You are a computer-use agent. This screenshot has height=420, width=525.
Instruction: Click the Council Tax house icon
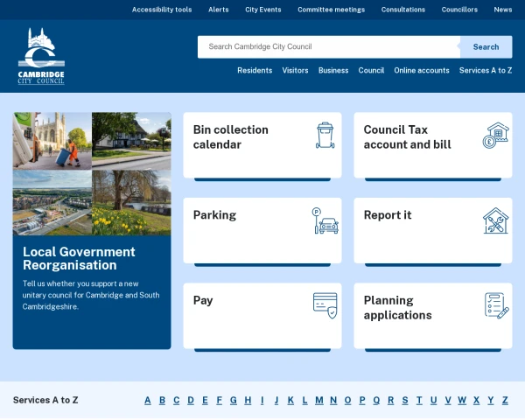click(x=496, y=136)
